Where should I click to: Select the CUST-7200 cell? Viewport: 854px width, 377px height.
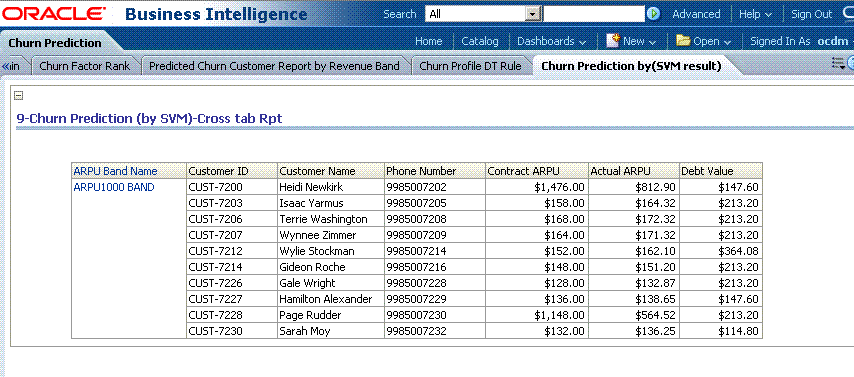[231, 187]
